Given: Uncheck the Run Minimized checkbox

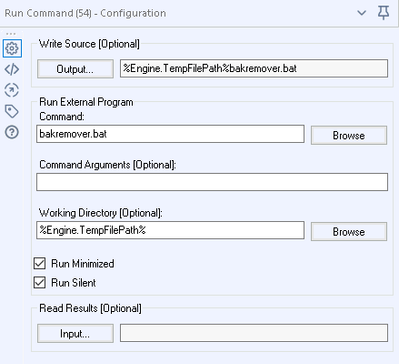Looking at the screenshot, I should point(40,263).
